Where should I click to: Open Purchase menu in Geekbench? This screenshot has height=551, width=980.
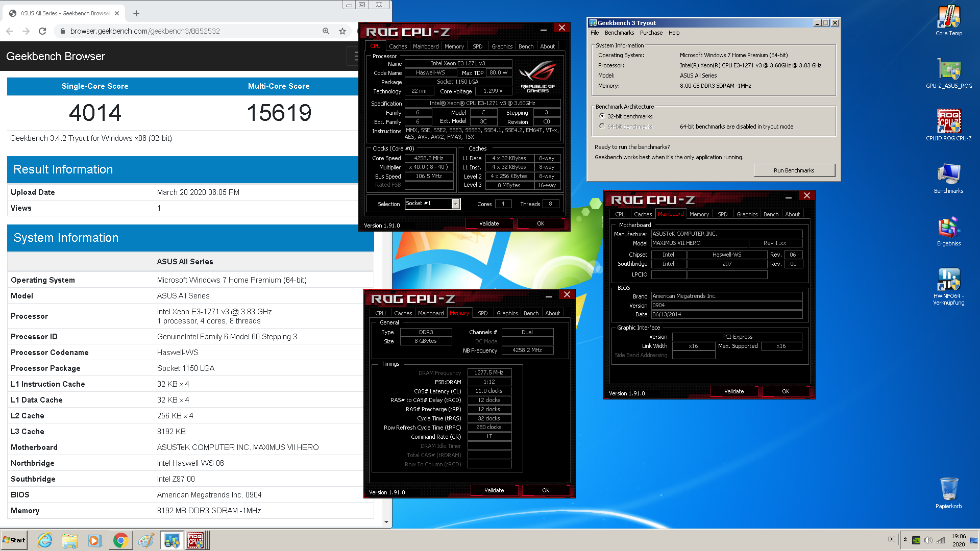click(651, 33)
